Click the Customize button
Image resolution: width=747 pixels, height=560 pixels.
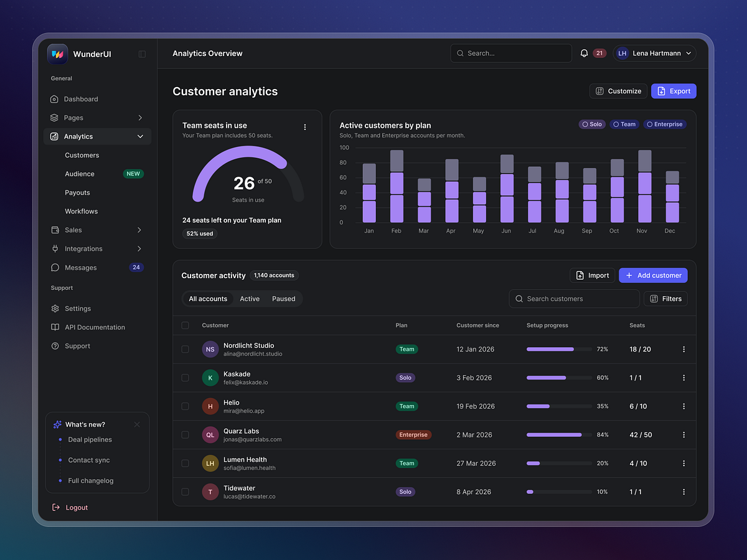[x=618, y=91]
